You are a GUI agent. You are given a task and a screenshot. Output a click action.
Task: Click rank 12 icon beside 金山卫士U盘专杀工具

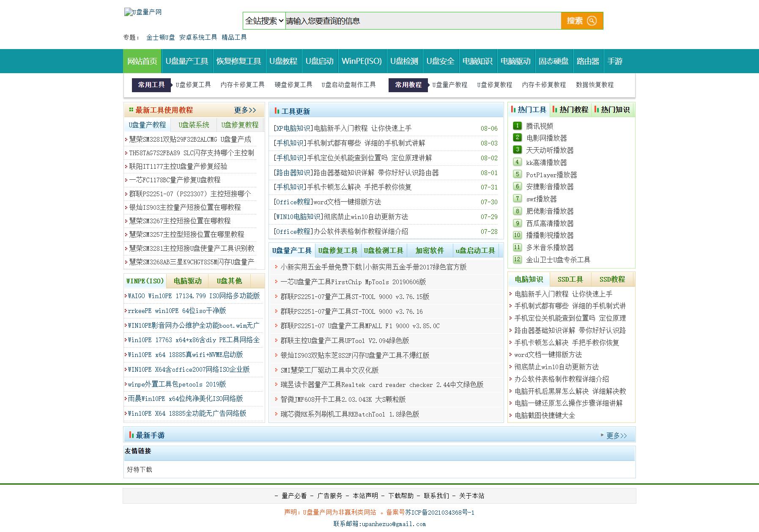tap(517, 260)
